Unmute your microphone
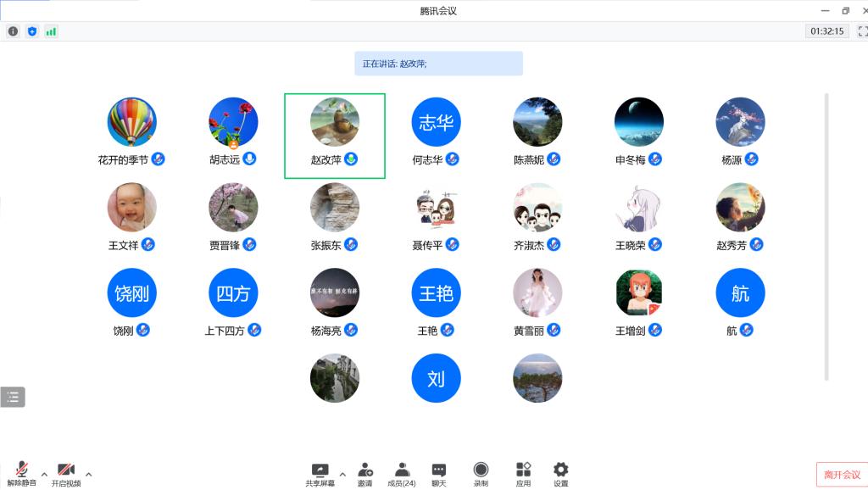The image size is (868, 490). point(21,474)
